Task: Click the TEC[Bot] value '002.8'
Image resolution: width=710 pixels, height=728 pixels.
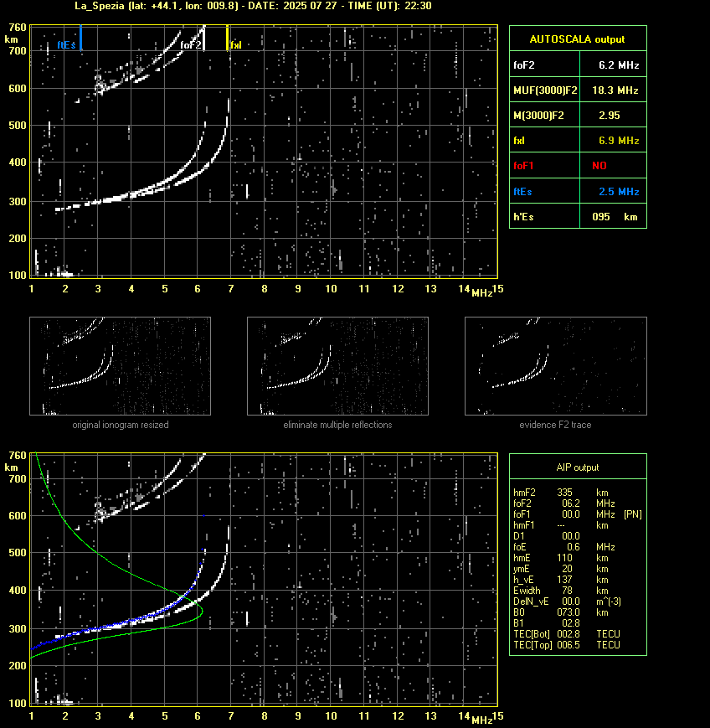Action: [569, 634]
